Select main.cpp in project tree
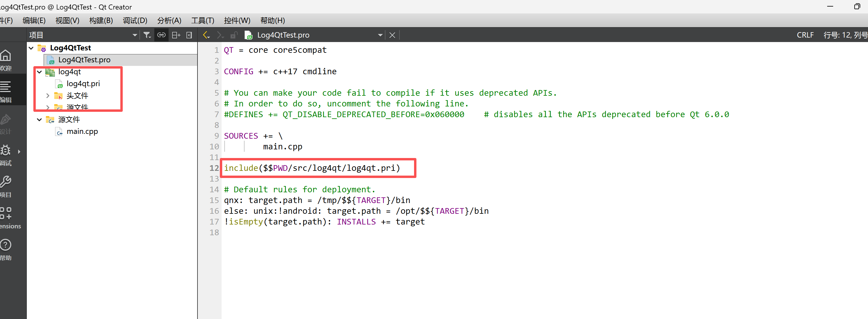 coord(82,131)
